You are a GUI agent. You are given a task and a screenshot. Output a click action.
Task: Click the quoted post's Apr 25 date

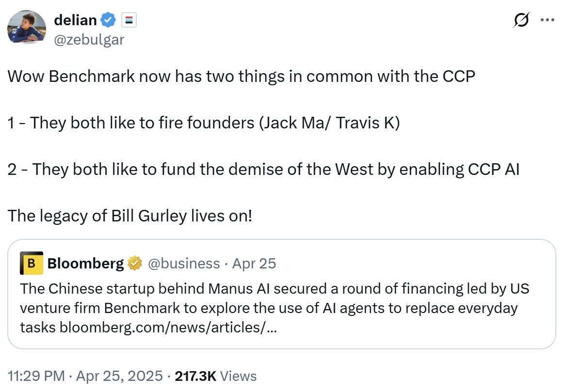tap(254, 263)
